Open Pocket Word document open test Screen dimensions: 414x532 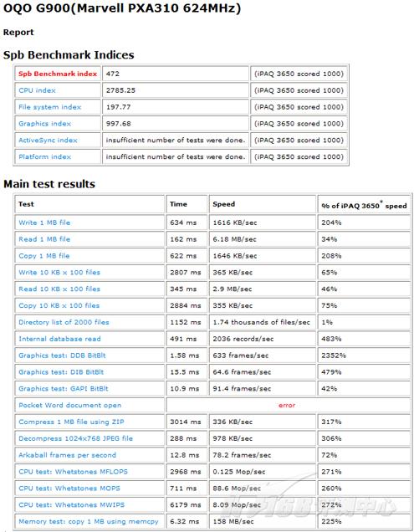pyautogui.click(x=70, y=406)
